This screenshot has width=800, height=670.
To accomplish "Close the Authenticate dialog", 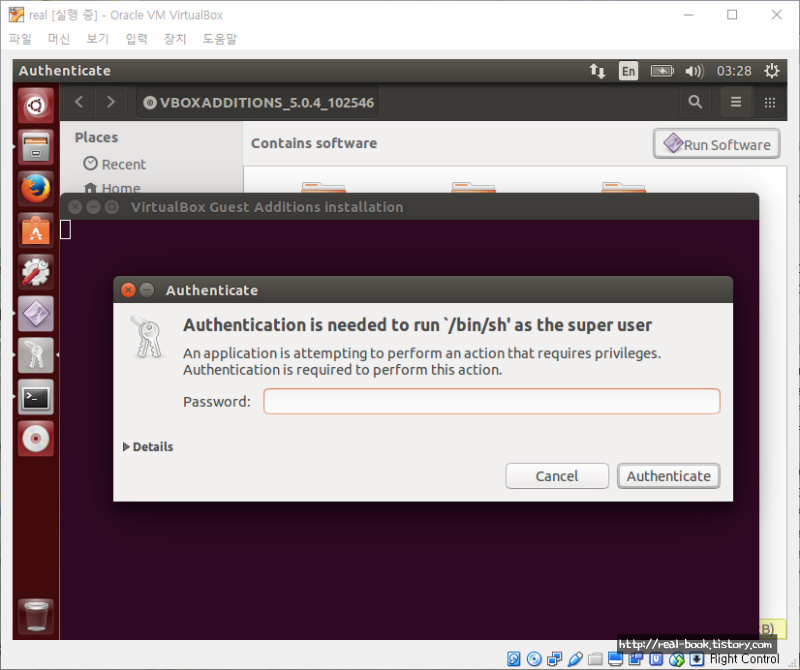I will click(128, 290).
